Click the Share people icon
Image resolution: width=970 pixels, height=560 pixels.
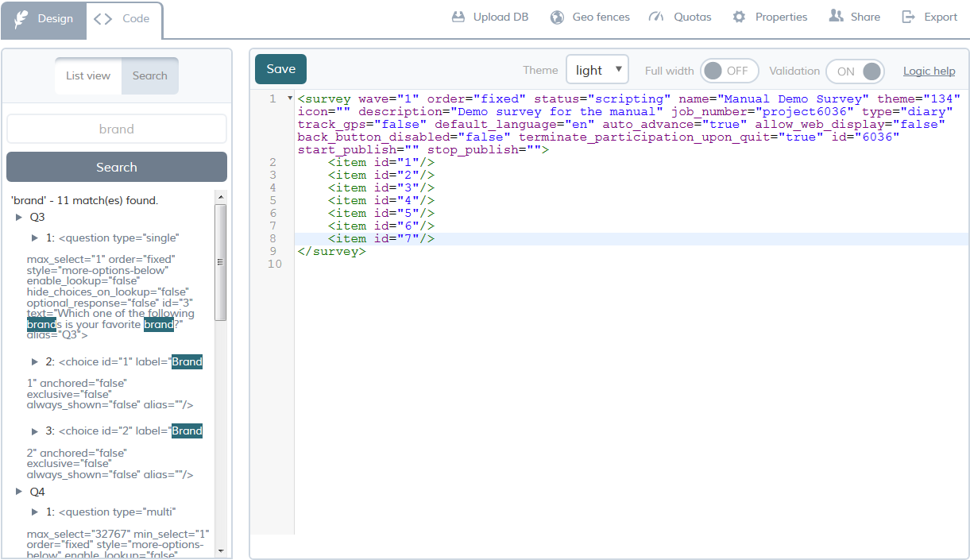coord(836,16)
